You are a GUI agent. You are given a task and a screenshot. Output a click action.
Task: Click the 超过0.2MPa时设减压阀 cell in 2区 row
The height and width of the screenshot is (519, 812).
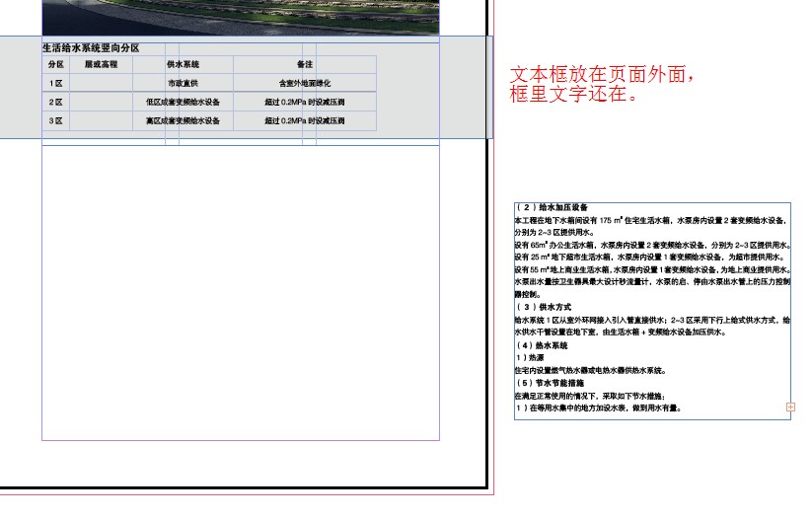(x=305, y=102)
